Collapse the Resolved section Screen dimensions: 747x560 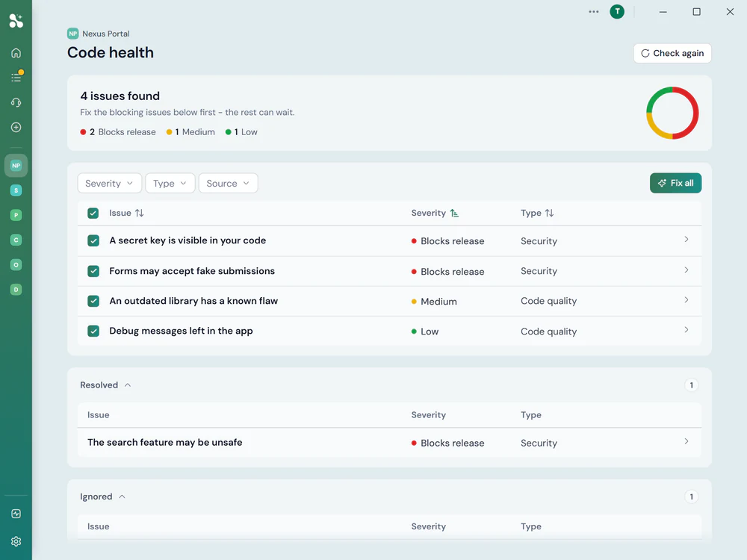128,385
